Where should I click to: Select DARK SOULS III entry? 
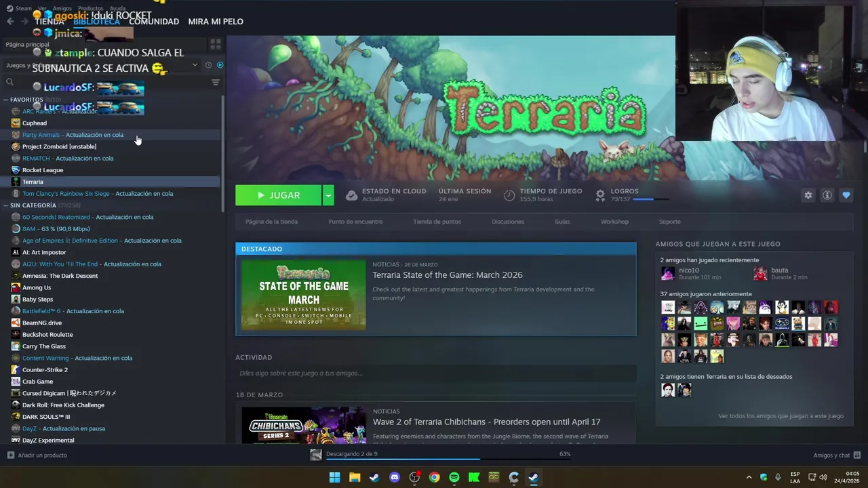tap(46, 417)
